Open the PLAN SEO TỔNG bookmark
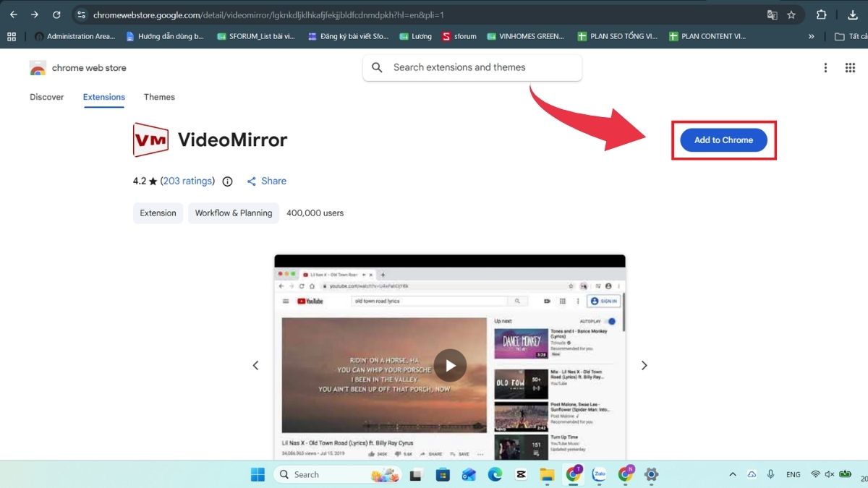The image size is (868, 488). (617, 36)
